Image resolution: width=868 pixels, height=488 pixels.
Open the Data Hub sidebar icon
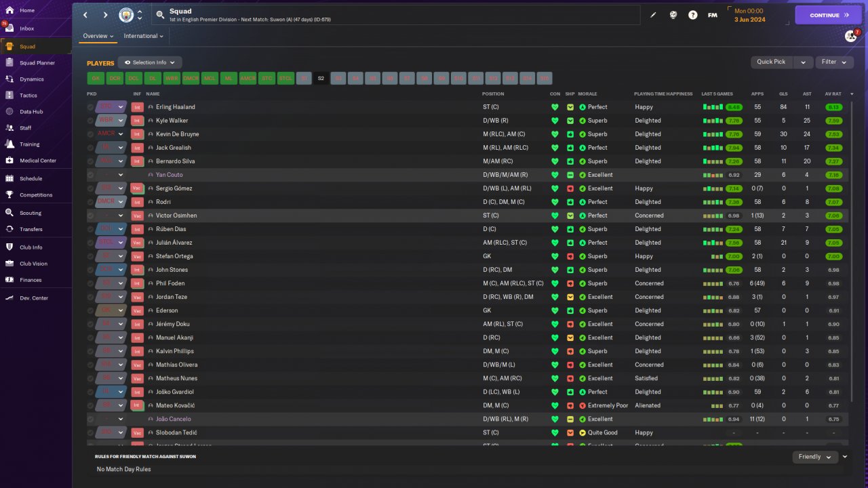tap(9, 112)
